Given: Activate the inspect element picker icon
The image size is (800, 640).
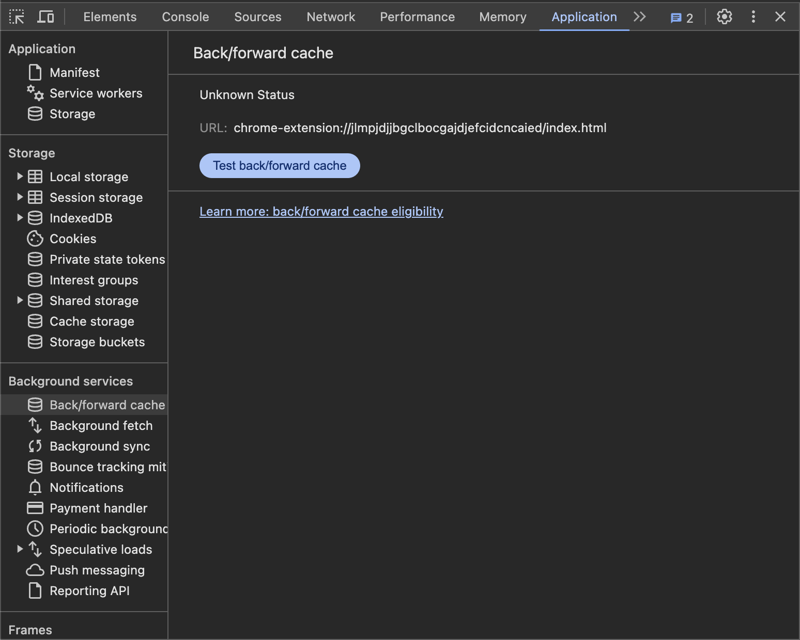Looking at the screenshot, I should [x=16, y=17].
